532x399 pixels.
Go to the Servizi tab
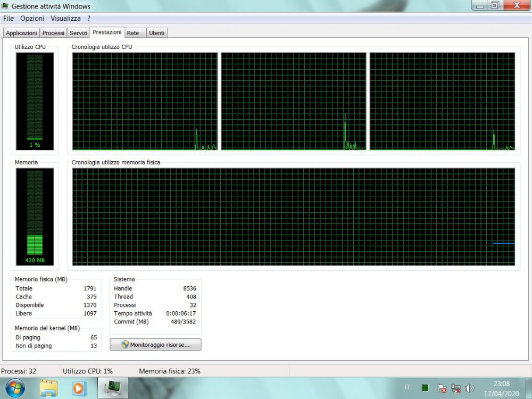point(78,33)
